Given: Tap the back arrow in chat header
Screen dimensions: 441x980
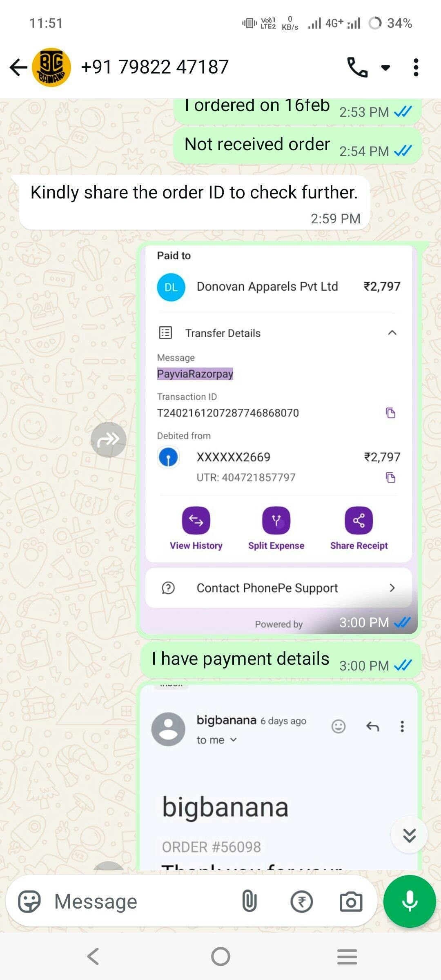Looking at the screenshot, I should point(18,67).
